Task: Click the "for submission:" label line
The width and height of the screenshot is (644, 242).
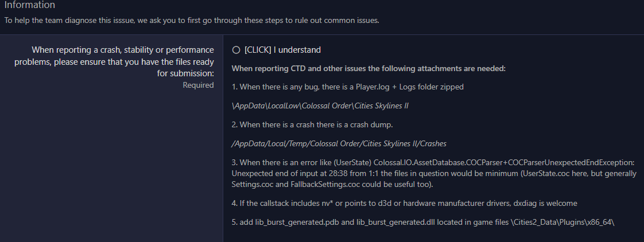Action: point(185,73)
